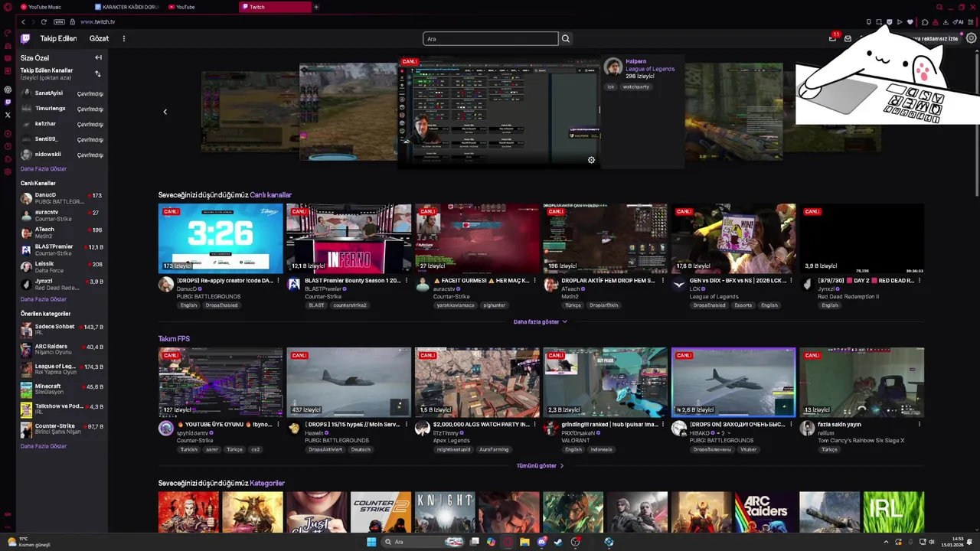980x551 pixels.
Task: Expand Daha Fazla Göster under followed channels
Action: [44, 168]
